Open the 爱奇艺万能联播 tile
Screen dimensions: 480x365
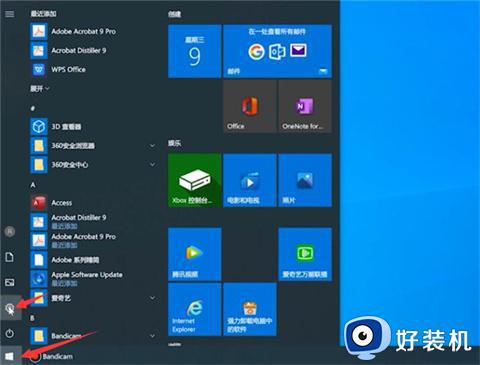point(305,254)
